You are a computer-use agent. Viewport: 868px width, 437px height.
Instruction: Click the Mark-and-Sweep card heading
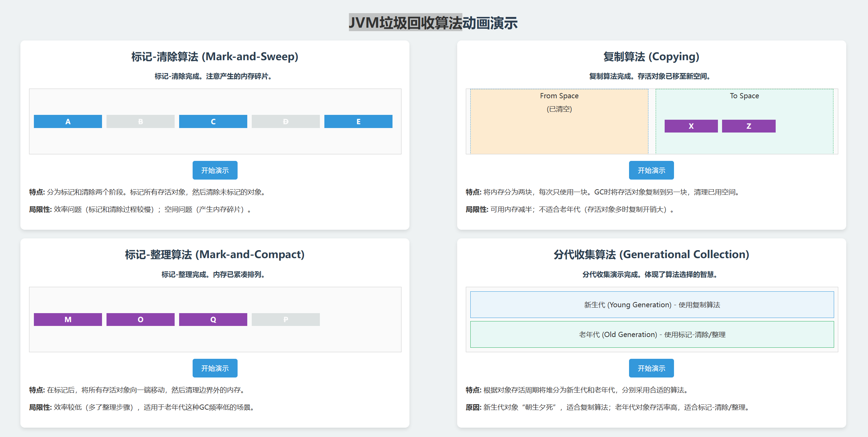tap(215, 56)
